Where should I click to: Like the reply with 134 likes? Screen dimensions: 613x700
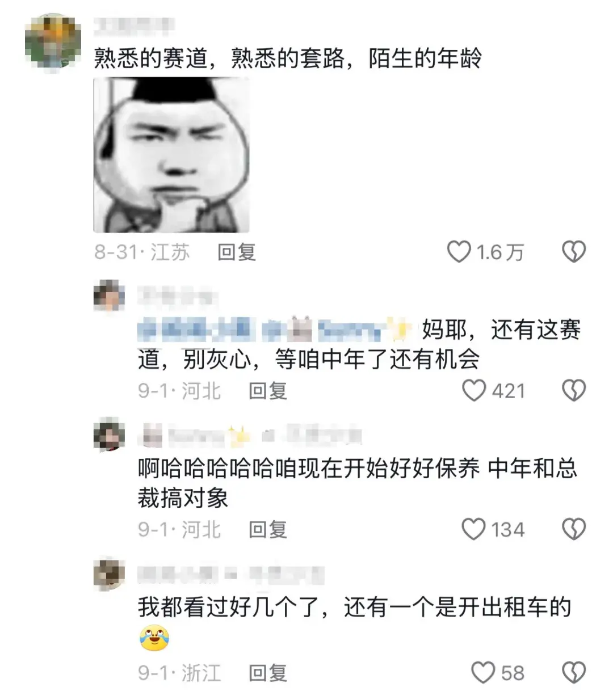point(474,529)
